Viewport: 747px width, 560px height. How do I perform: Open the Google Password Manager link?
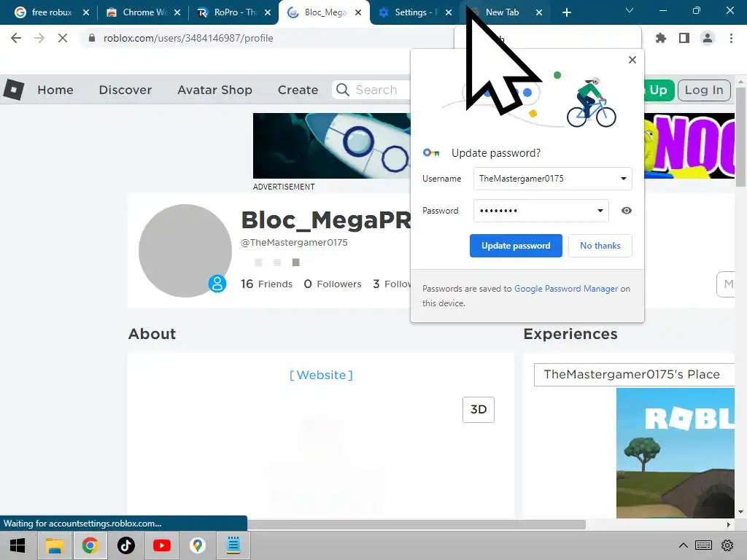pos(566,289)
